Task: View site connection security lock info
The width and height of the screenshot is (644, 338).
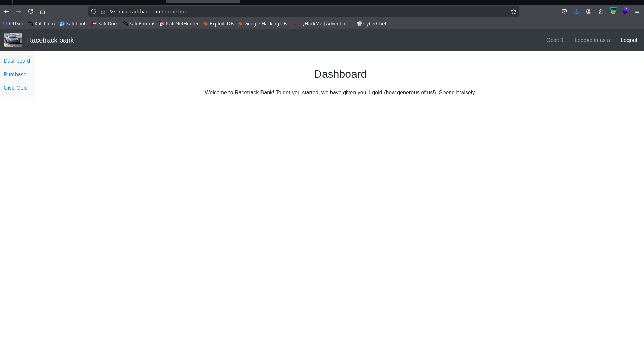Action: (103, 11)
